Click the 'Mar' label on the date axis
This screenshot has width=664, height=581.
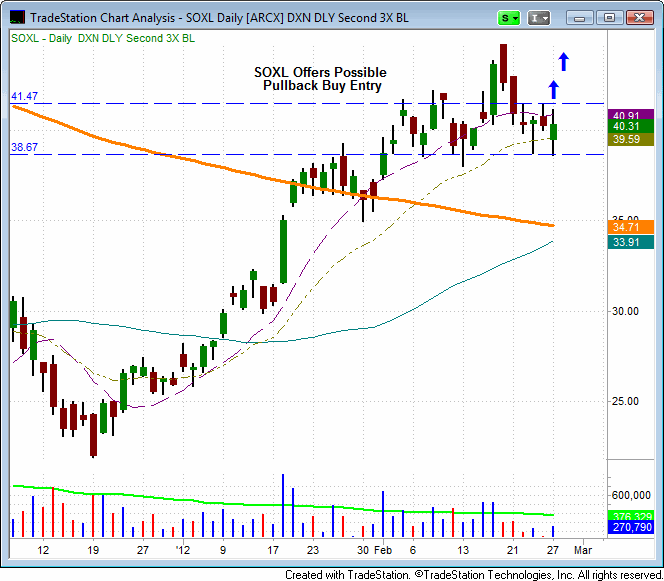583,550
